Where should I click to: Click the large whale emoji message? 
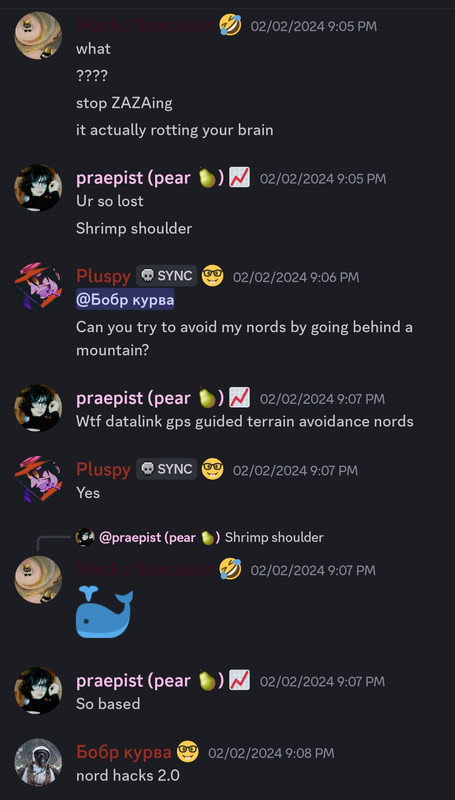[105, 612]
